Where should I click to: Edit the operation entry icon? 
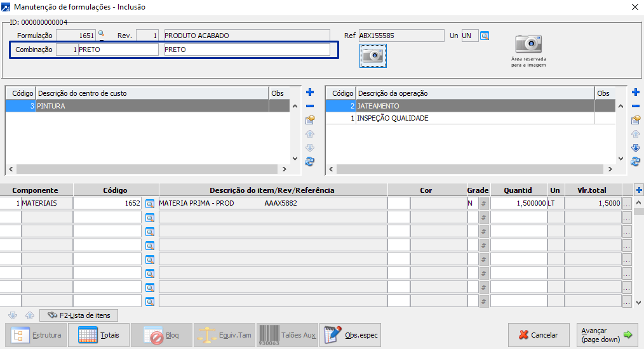pyautogui.click(x=636, y=120)
